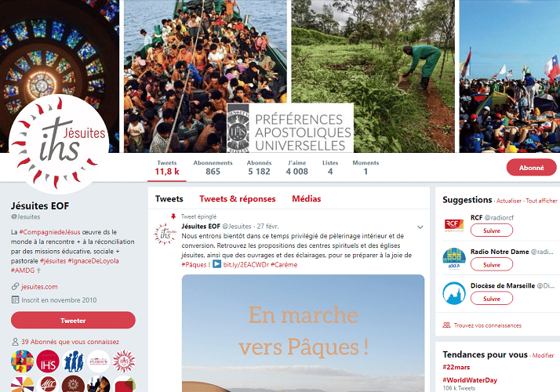Open the En marche vers Pâques image

click(x=303, y=333)
